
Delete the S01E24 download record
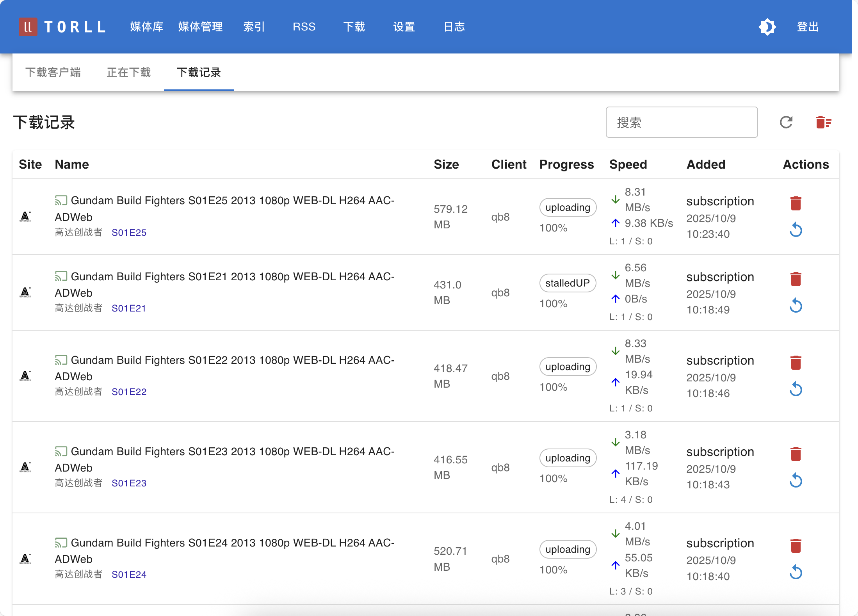click(796, 545)
